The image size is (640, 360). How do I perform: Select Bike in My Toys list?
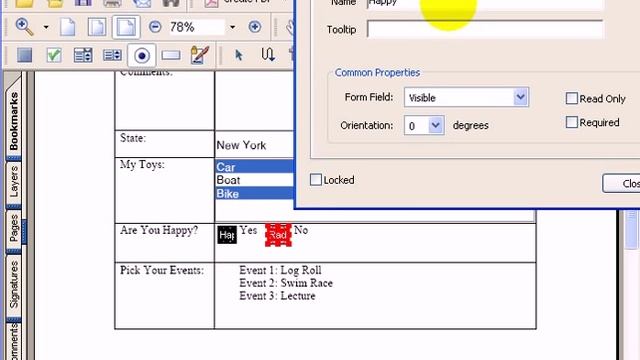click(x=254, y=193)
